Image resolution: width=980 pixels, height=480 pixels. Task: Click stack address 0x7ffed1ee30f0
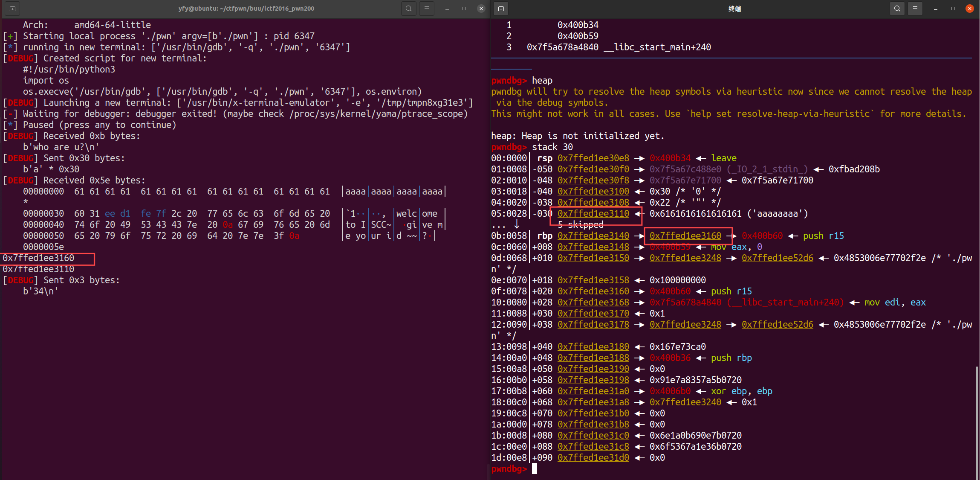(593, 169)
